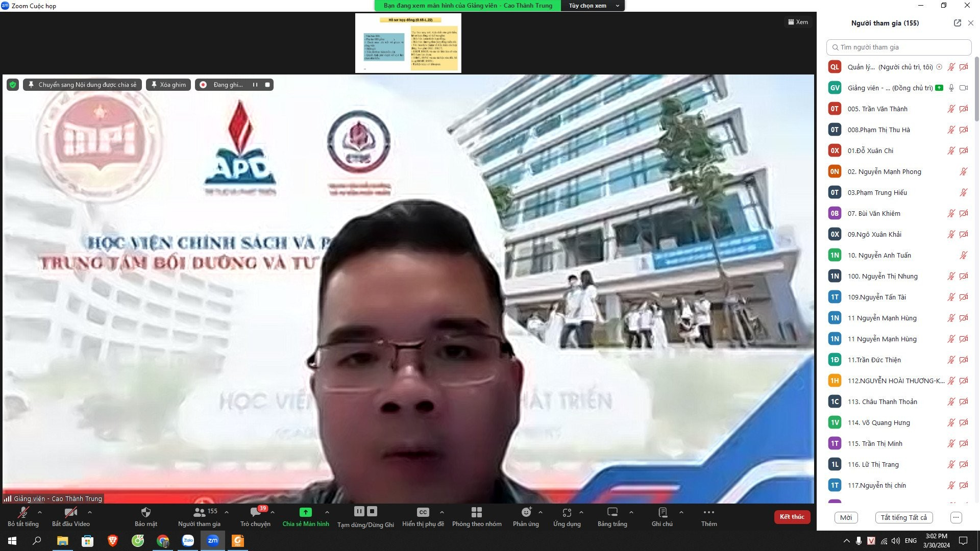Open Notes (Ghi chú) icon
Viewport: 980px width, 551px height.
tap(662, 512)
